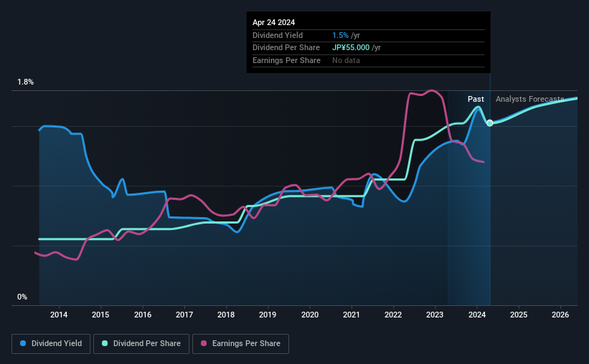Click the Apr 24 2024 tooltip date

[x=274, y=22]
